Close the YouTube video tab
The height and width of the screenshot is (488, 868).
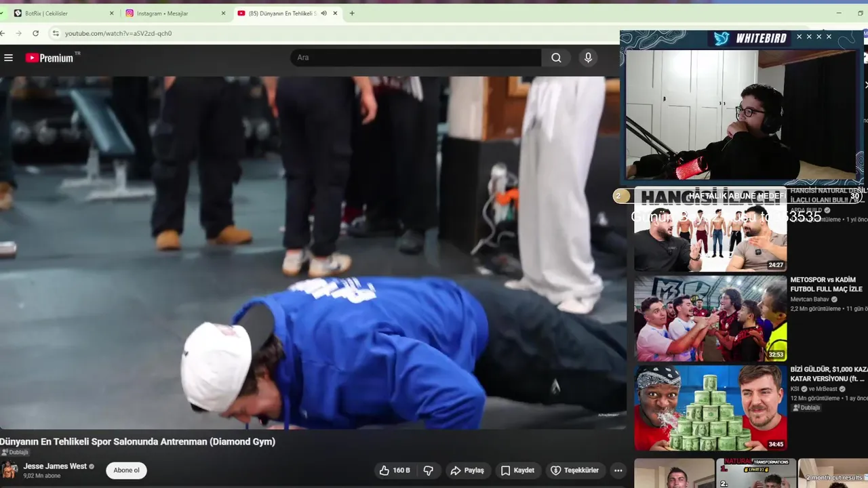point(335,13)
